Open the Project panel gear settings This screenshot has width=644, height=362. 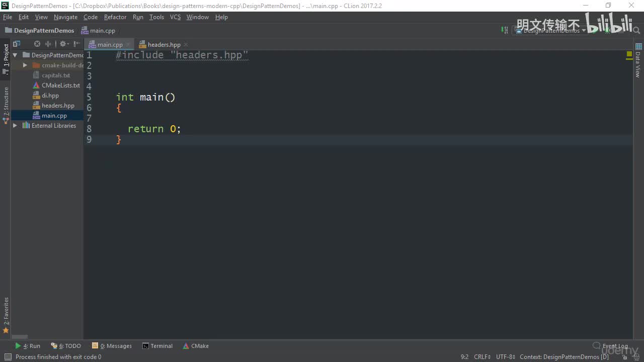[x=63, y=44]
